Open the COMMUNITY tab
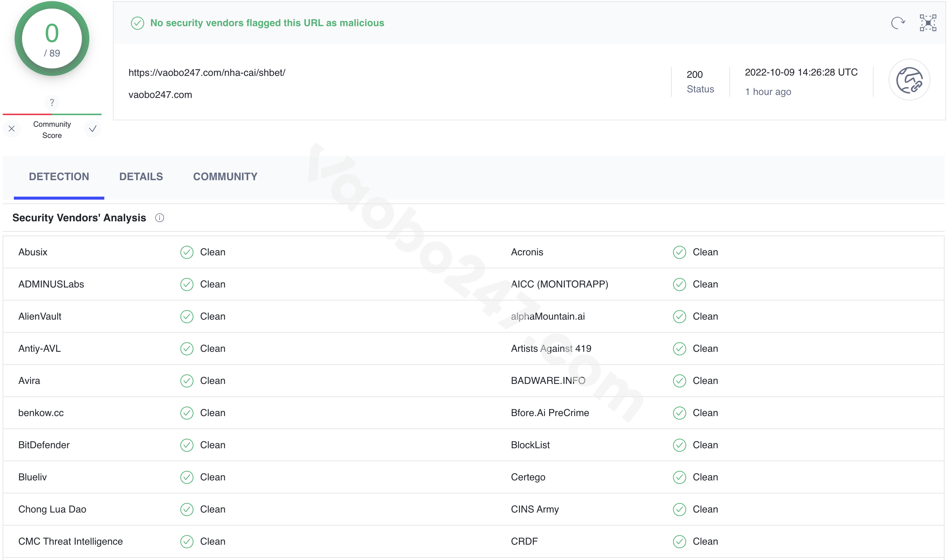Screen dimensions: 948x560 click(x=225, y=176)
